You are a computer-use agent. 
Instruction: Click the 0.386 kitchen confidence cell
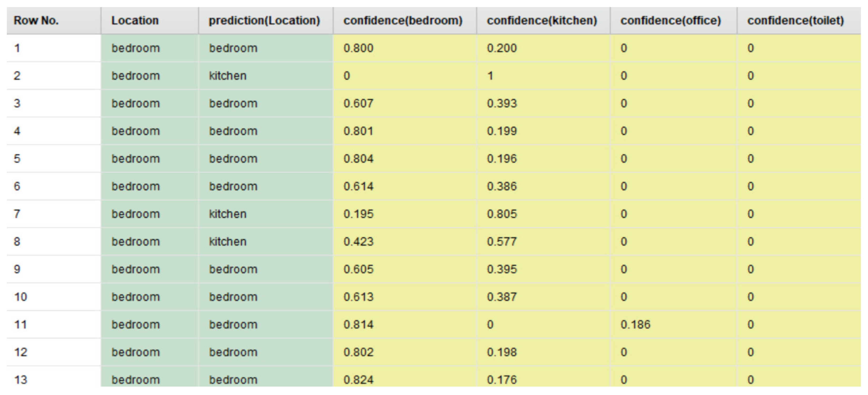502,186
